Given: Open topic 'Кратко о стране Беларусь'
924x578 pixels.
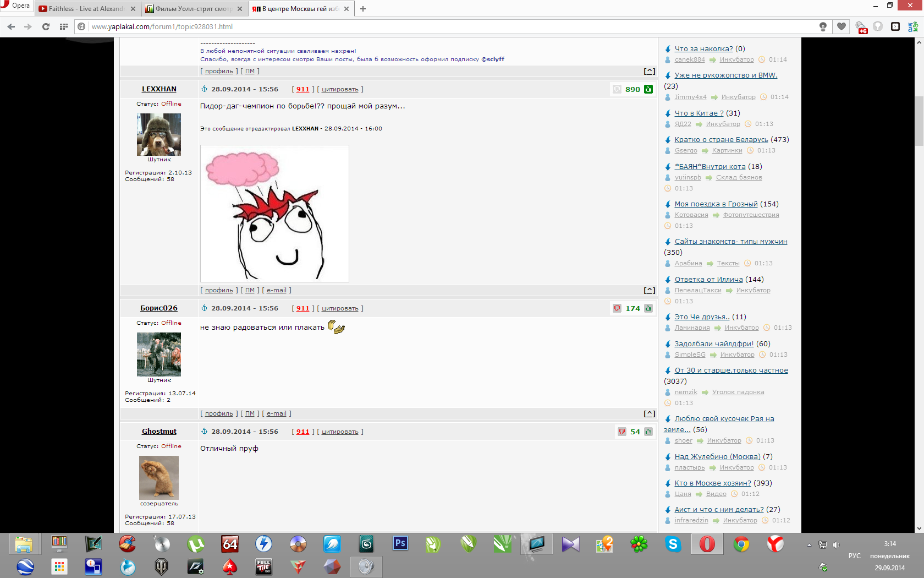Looking at the screenshot, I should point(721,140).
